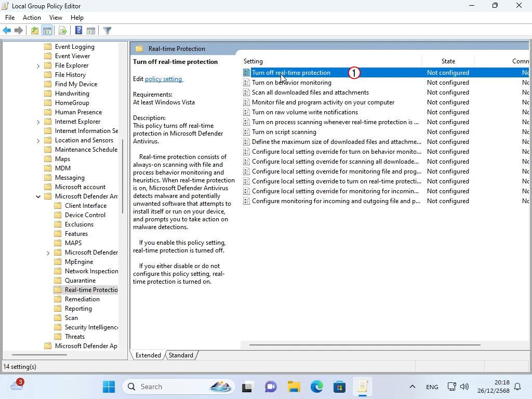Click the Filter funnel icon

[107, 31]
